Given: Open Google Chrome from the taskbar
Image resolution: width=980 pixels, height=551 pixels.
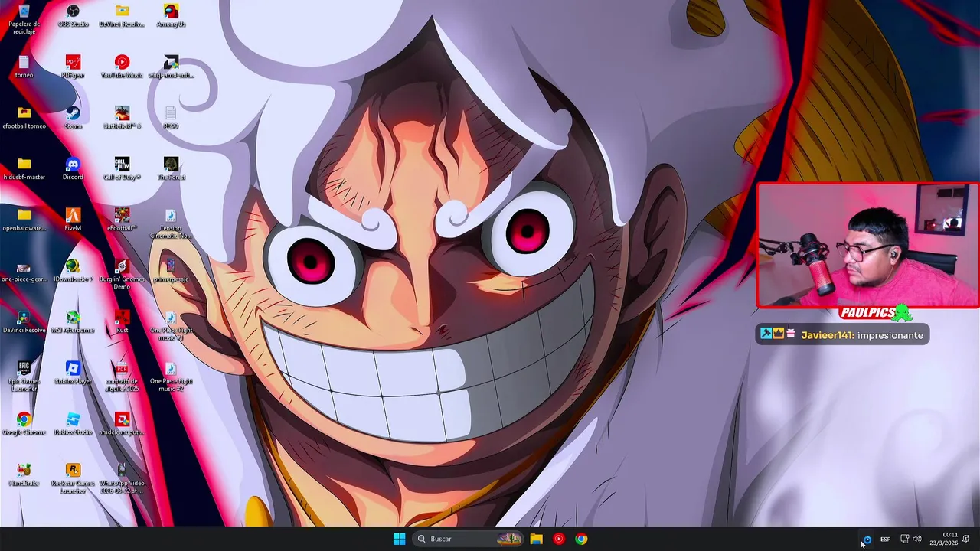Looking at the screenshot, I should point(582,539).
